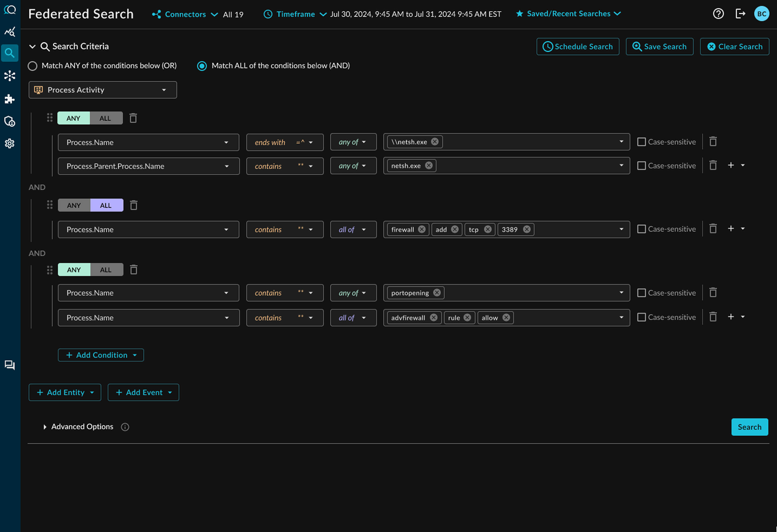Image resolution: width=777 pixels, height=532 pixels.
Task: Open the Add Event menu
Action: point(143,392)
